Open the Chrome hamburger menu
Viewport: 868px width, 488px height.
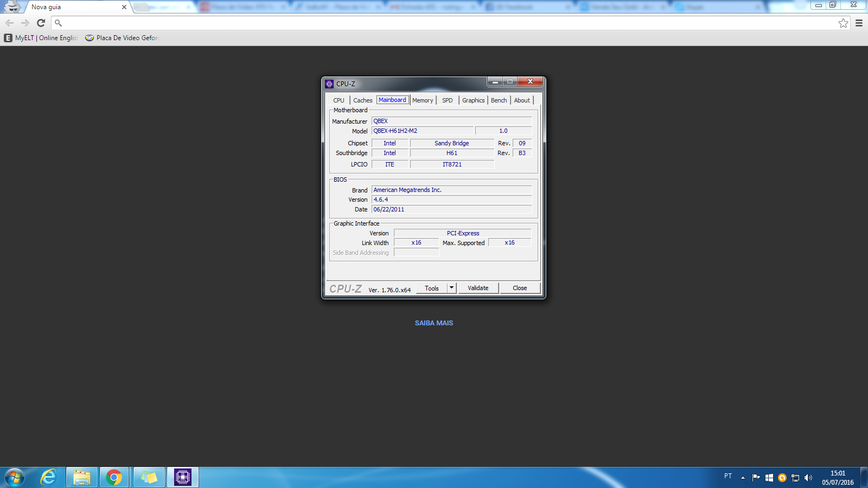coord(859,23)
